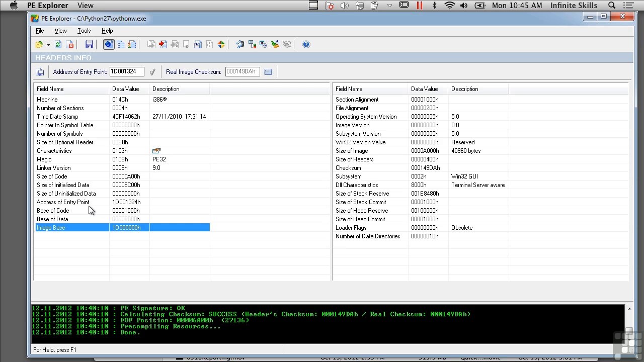Open the Disassembler chip icon
644x362 pixels.
click(240, 45)
